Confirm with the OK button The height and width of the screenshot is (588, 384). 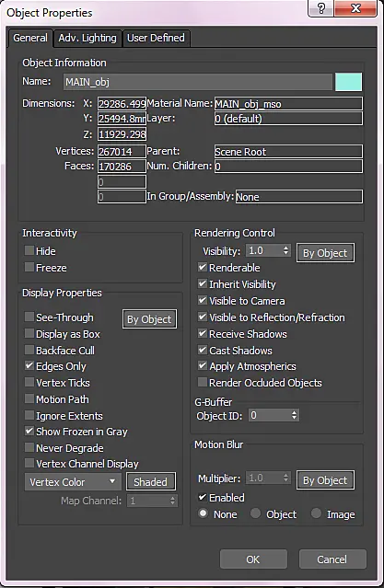(253, 559)
